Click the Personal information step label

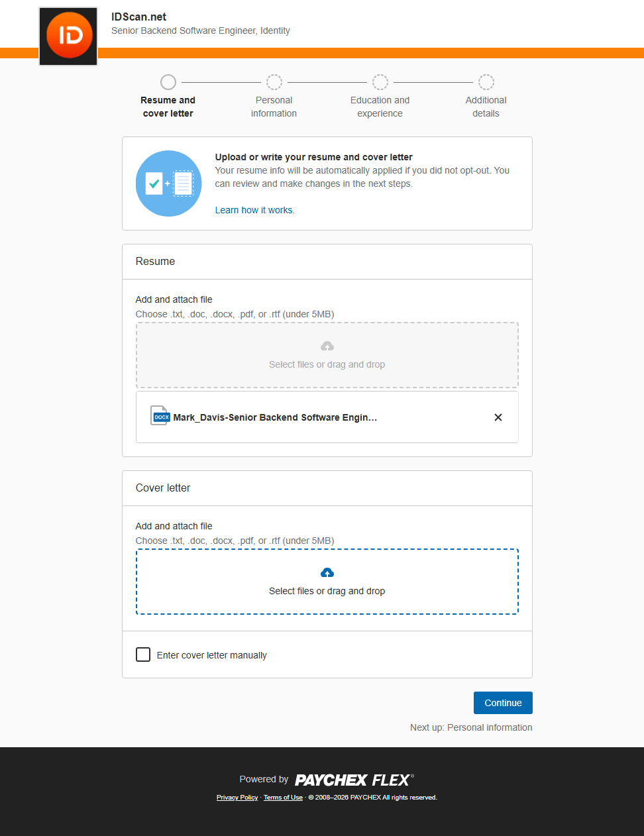click(x=274, y=107)
